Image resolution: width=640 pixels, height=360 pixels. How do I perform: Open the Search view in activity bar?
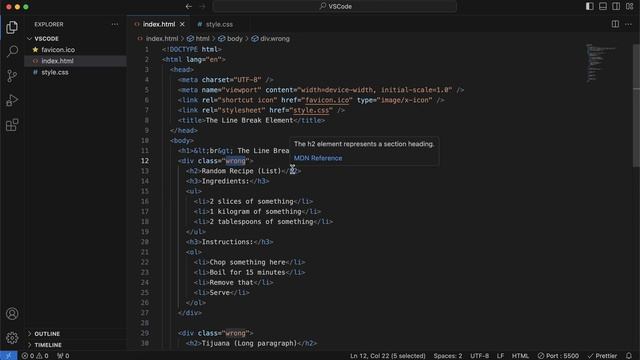pos(12,51)
